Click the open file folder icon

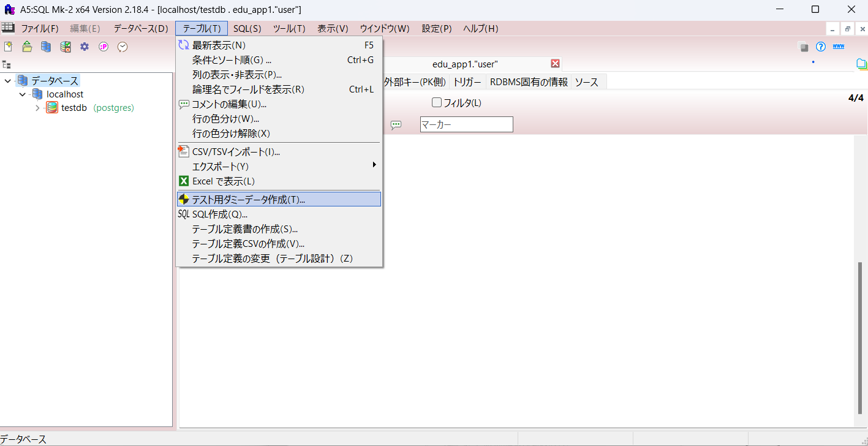click(27, 47)
